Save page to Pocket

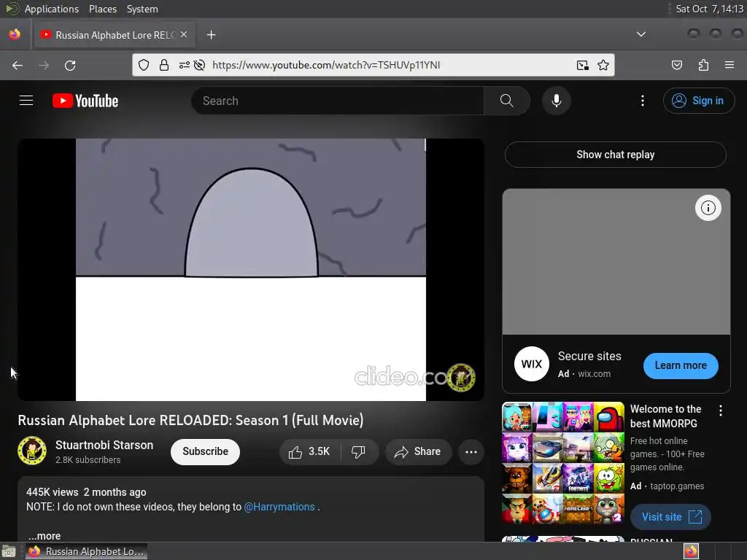point(676,65)
